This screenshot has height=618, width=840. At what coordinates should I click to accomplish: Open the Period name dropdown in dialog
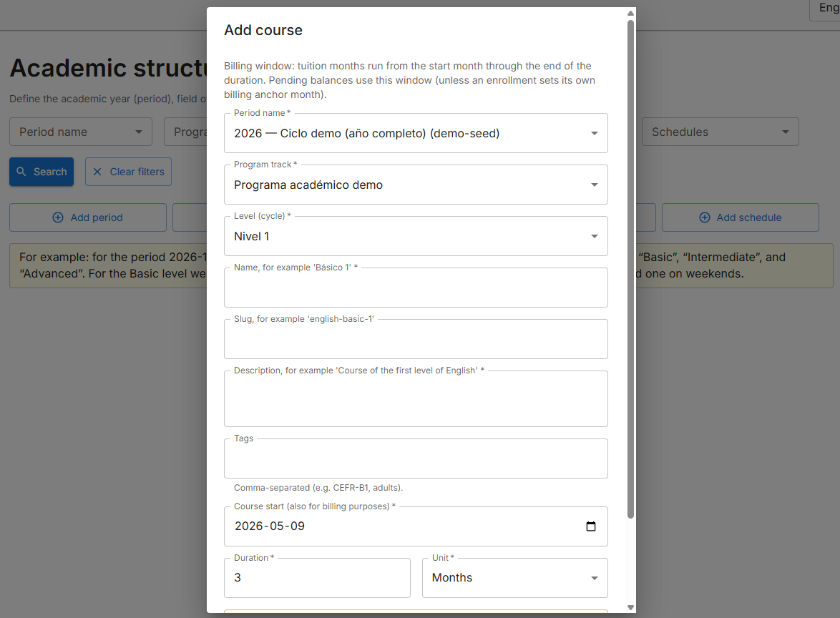pos(416,133)
